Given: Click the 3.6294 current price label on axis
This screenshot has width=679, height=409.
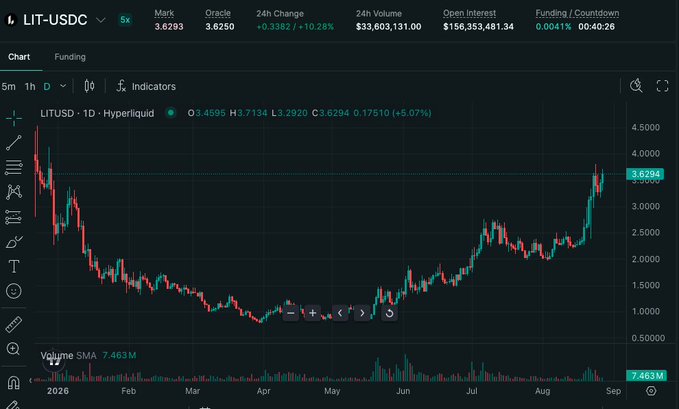Looking at the screenshot, I should point(645,174).
